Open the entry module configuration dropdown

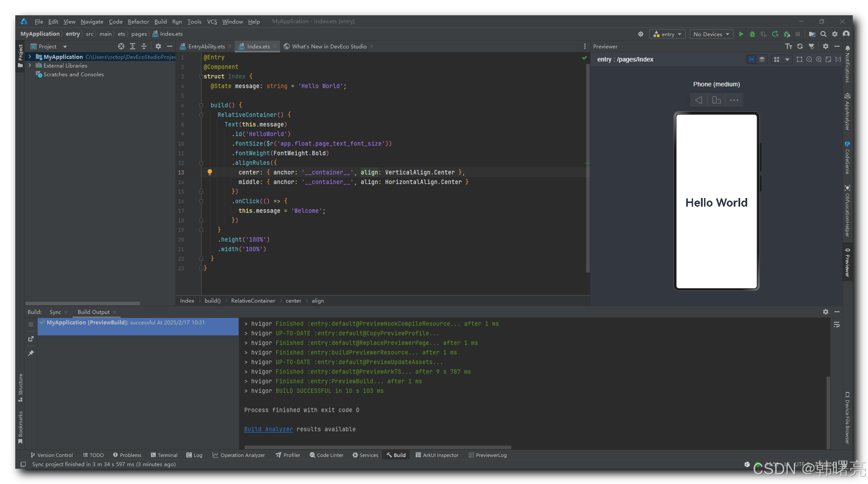[x=667, y=34]
